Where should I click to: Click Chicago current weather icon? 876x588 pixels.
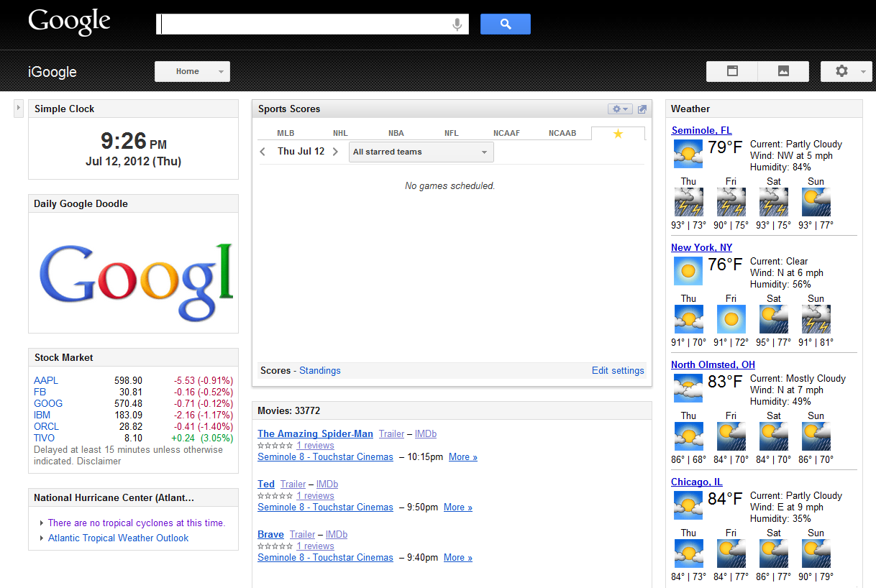pos(688,505)
